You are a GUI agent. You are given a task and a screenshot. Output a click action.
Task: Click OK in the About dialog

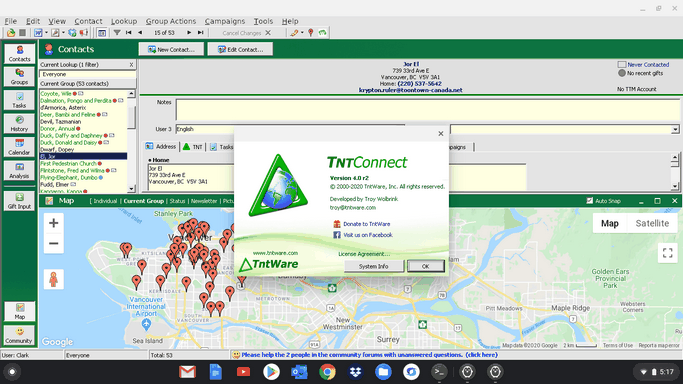pyautogui.click(x=426, y=266)
